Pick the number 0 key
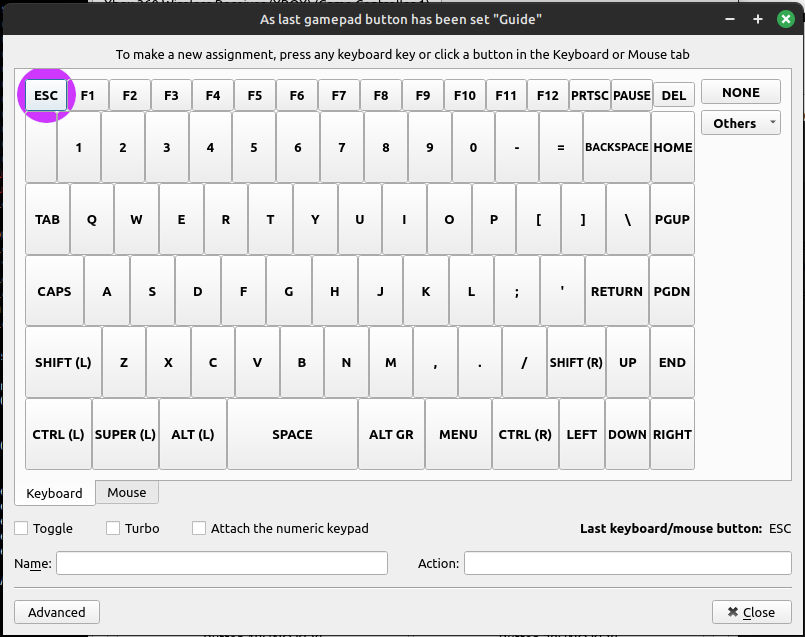 point(473,147)
